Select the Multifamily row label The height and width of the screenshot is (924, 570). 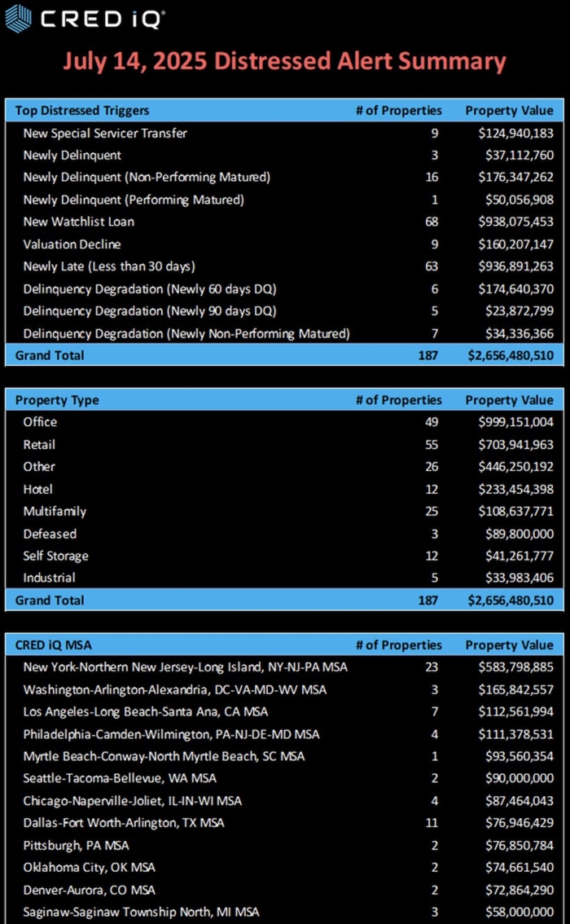55,512
